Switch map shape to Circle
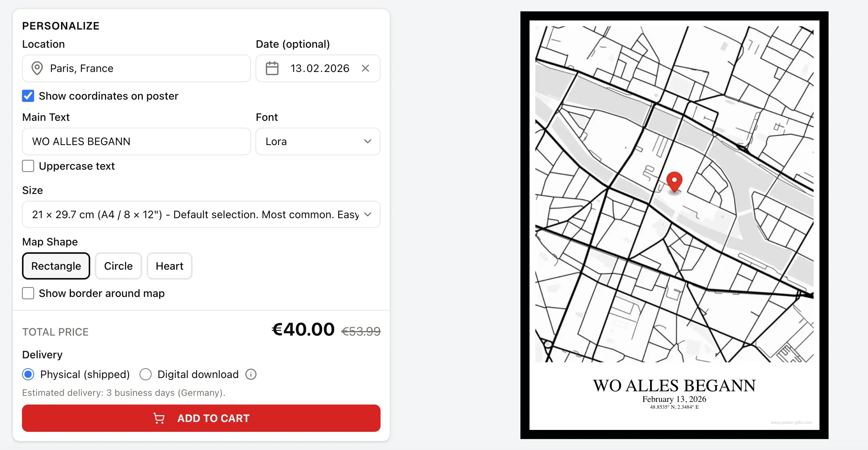Viewport: 868px width, 450px height. click(118, 266)
